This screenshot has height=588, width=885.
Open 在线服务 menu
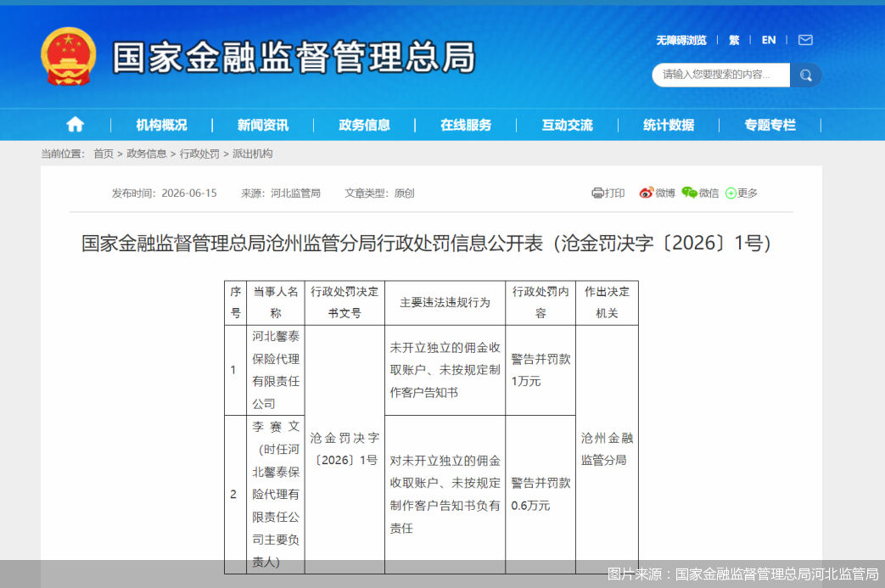[x=466, y=126]
